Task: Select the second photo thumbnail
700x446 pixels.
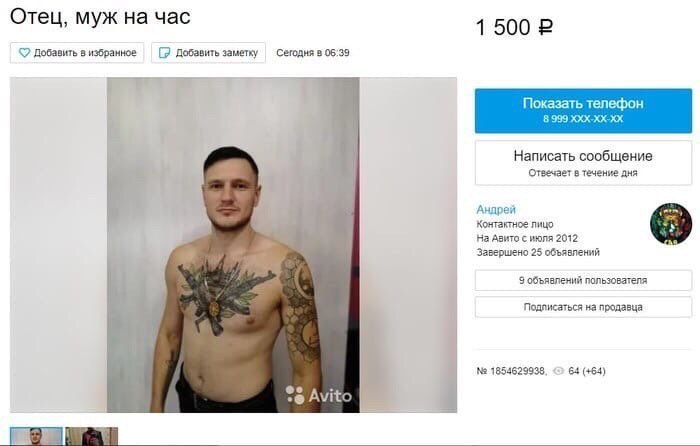Action: pos(92,436)
